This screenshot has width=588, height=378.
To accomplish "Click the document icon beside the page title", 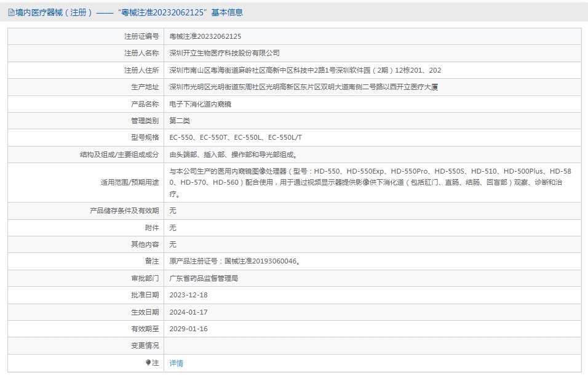I will [11, 13].
